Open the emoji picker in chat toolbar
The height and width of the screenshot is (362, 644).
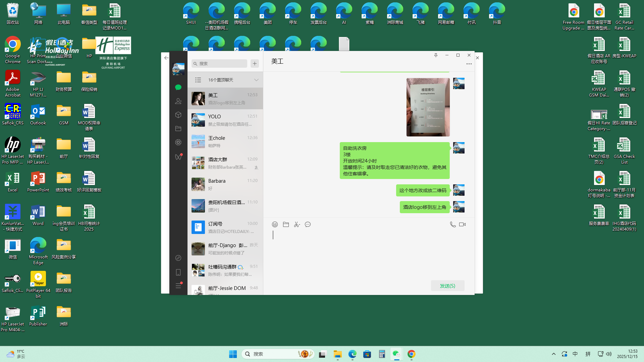[275, 225]
